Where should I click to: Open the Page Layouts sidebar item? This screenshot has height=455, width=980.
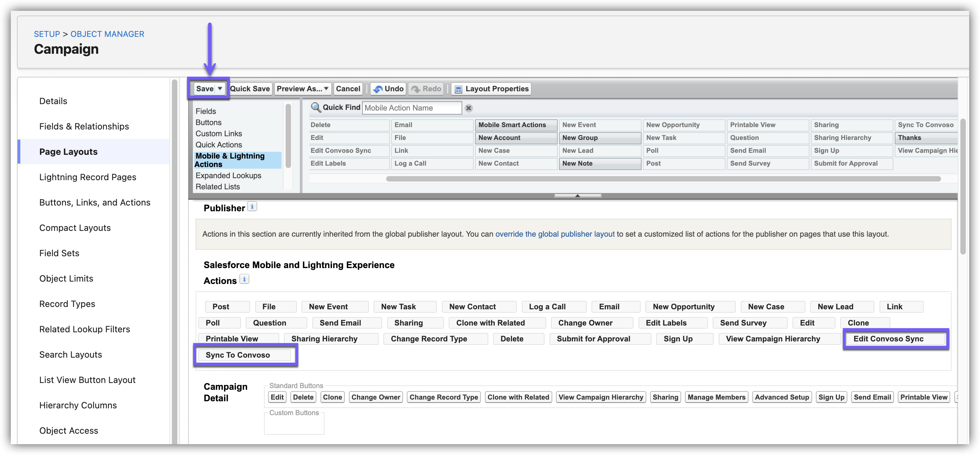pos(68,152)
